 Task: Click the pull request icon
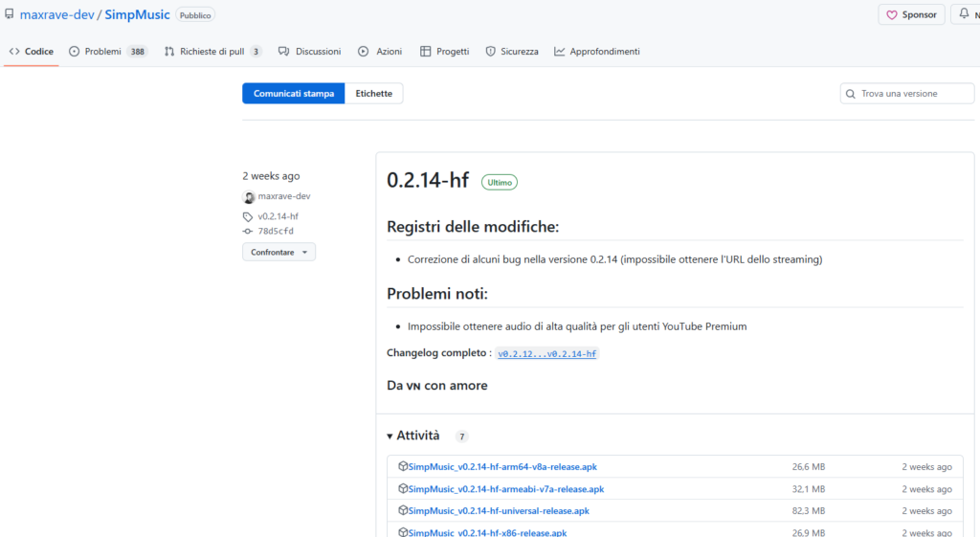click(169, 52)
